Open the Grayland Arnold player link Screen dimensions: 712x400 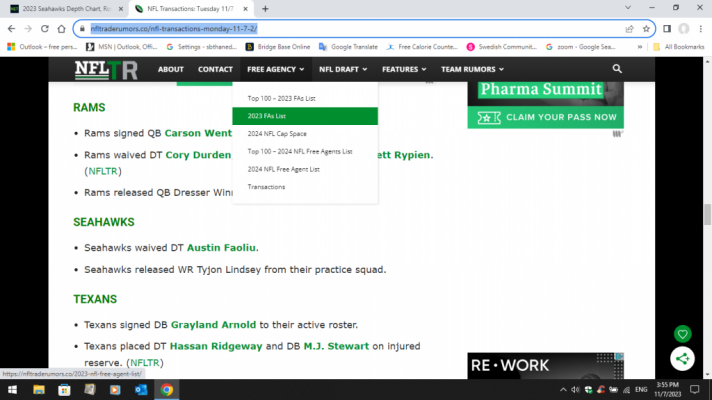[213, 325]
